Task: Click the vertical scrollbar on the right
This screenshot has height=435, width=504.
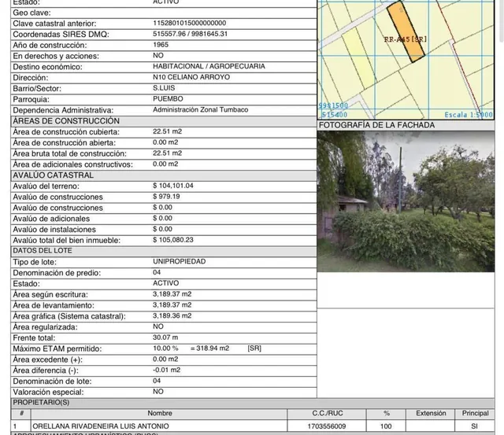Action: [x=502, y=21]
